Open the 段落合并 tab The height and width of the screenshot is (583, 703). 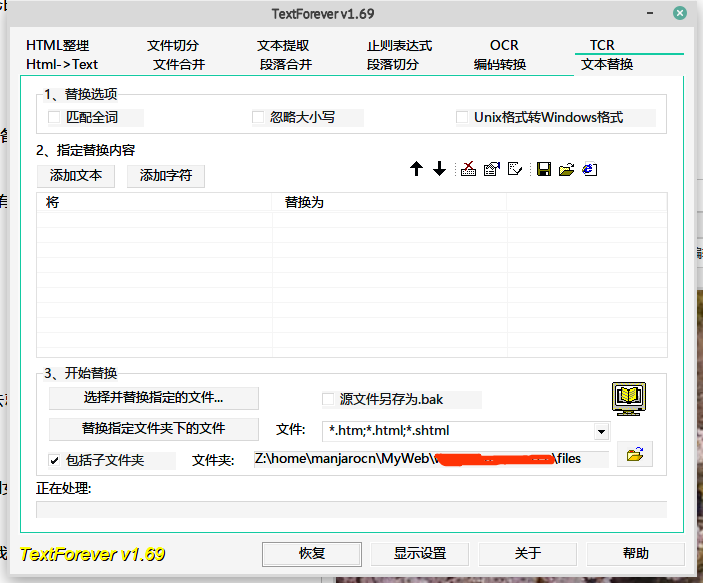click(x=286, y=65)
